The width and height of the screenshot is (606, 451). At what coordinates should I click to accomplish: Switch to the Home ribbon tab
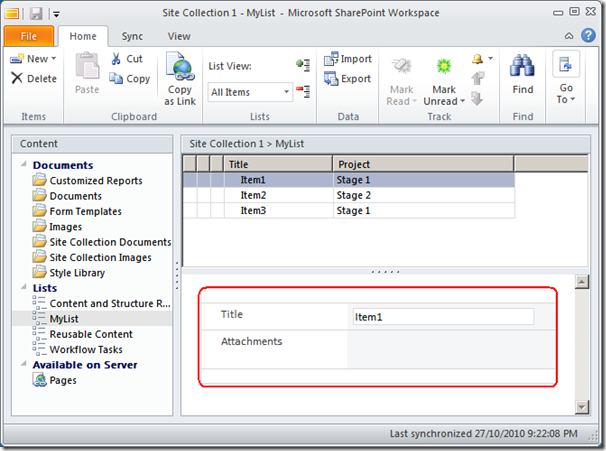click(83, 36)
